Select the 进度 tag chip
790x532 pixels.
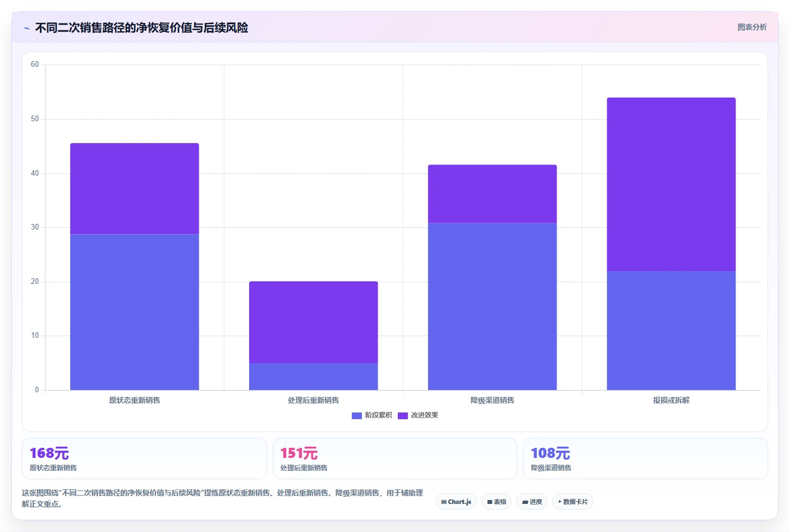point(532,502)
